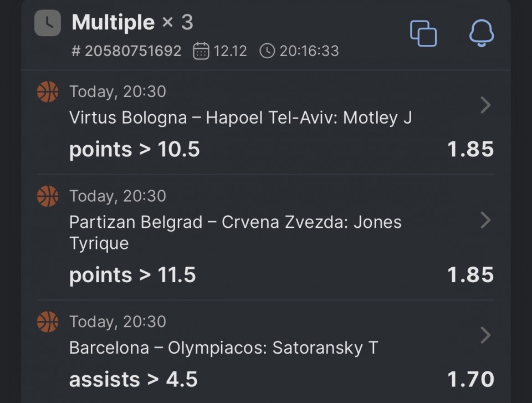The width and height of the screenshot is (532, 403).
Task: Open Virtus Bologna – Hapoel Tel-Aviv event
Action: (x=240, y=118)
